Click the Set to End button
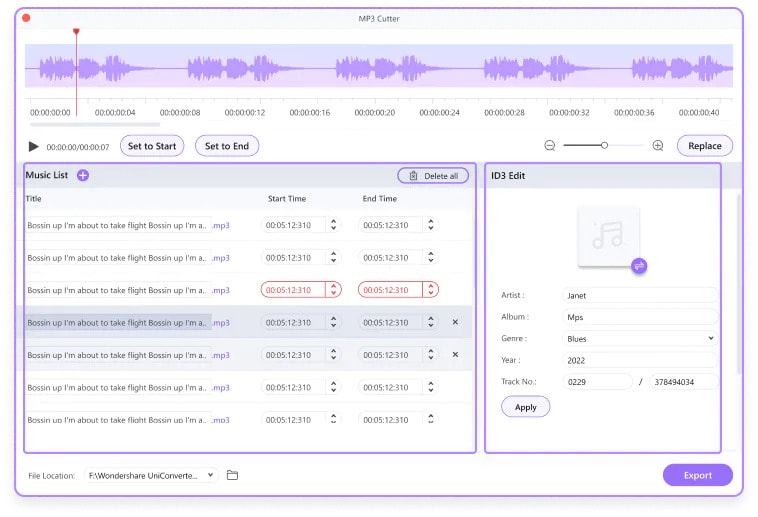Image resolution: width=758 pixels, height=517 pixels. click(x=227, y=146)
